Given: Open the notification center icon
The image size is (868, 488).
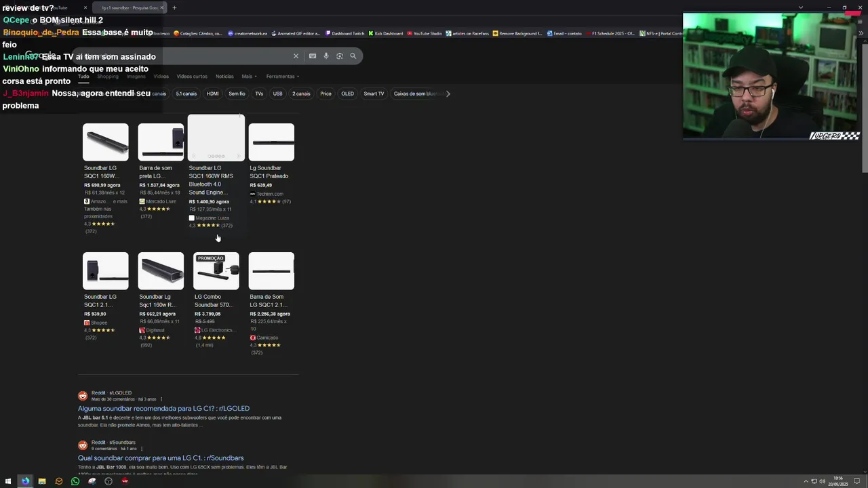Looking at the screenshot, I should click(857, 481).
